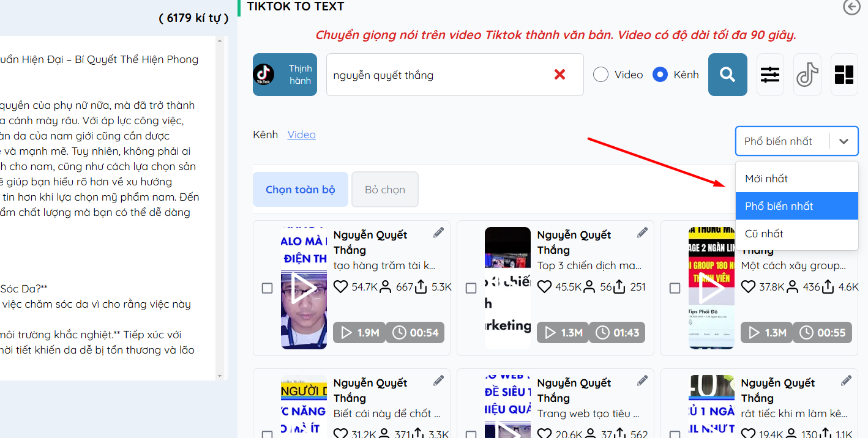Click the share icon next to 5.3K
Screen dimensions: 868x438
coord(421,286)
